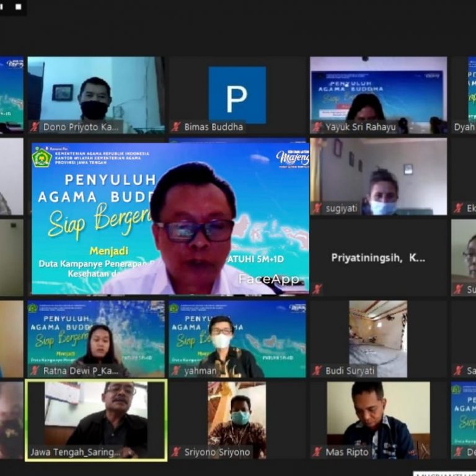Select Yayuk Sri Rahayu's video tile
This screenshot has width=476, height=476.
[379, 95]
